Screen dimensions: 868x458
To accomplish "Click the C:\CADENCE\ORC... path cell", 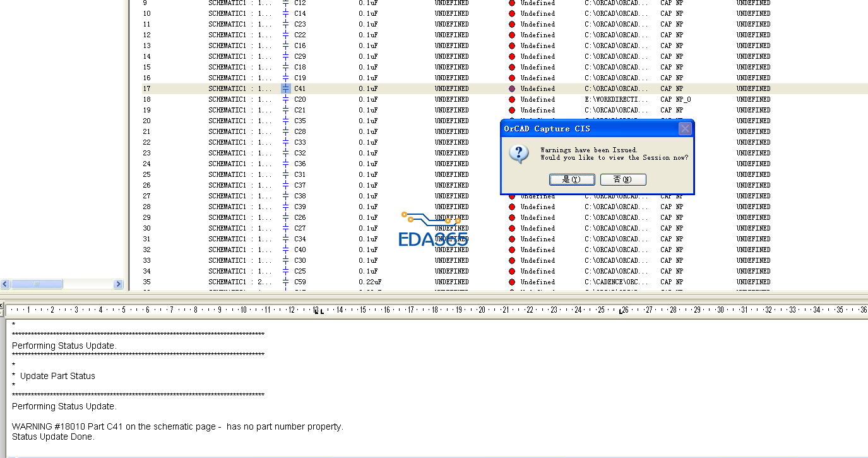I will click(616, 282).
